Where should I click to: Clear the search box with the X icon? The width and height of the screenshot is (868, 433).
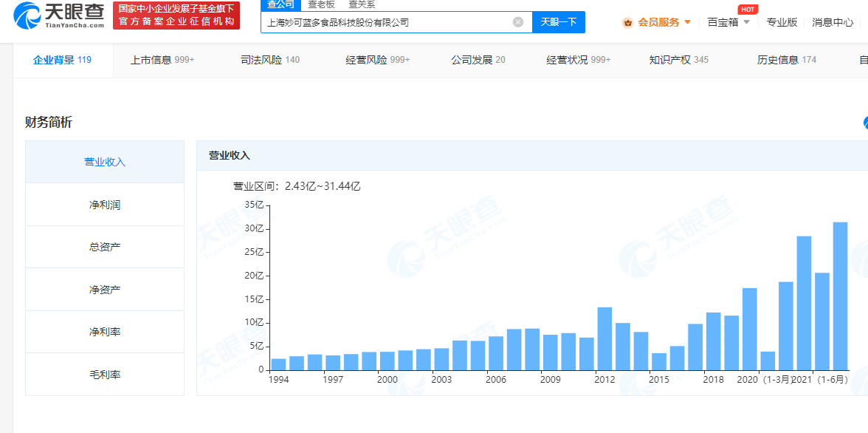tap(517, 22)
